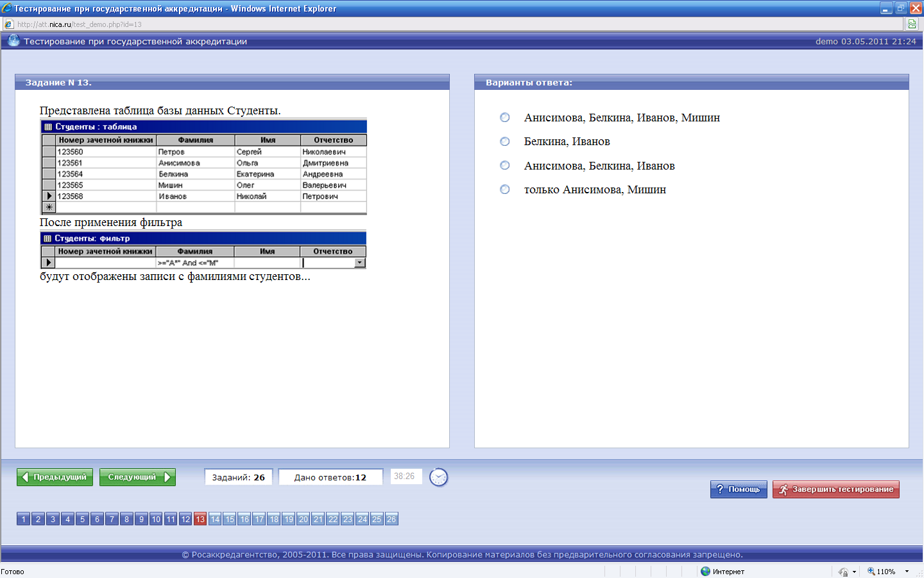Jump to question 3
The image size is (924, 578).
coord(53,519)
